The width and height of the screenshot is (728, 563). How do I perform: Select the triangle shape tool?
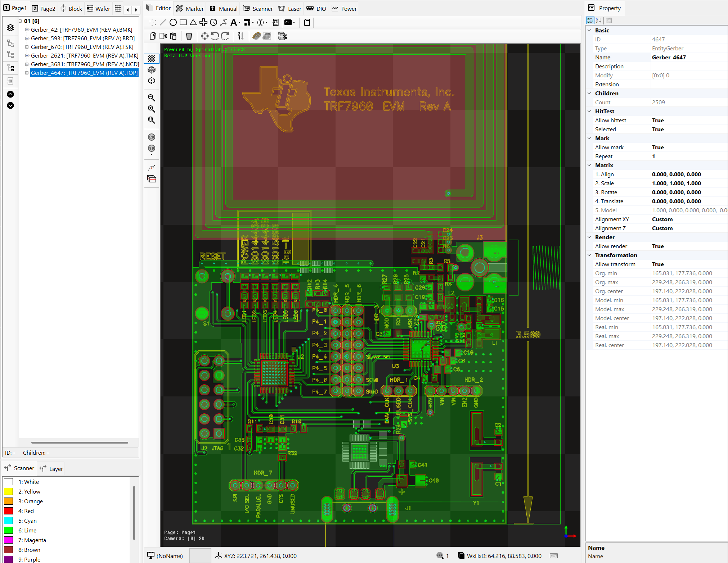(193, 23)
